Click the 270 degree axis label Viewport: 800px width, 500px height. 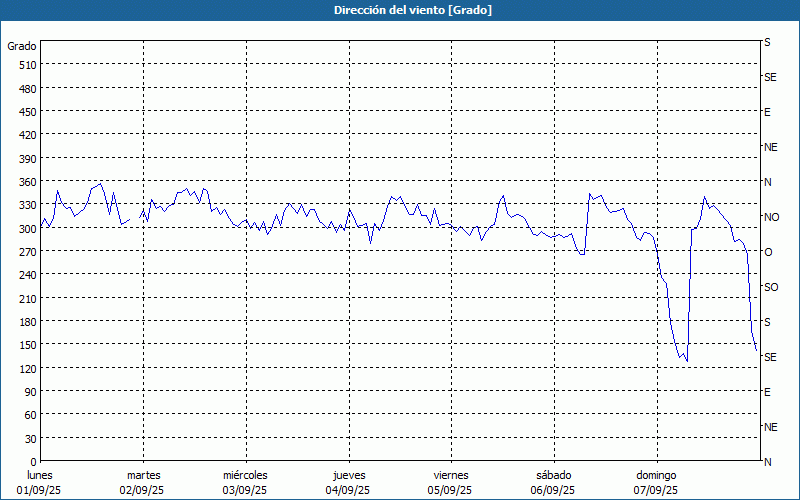coord(26,252)
